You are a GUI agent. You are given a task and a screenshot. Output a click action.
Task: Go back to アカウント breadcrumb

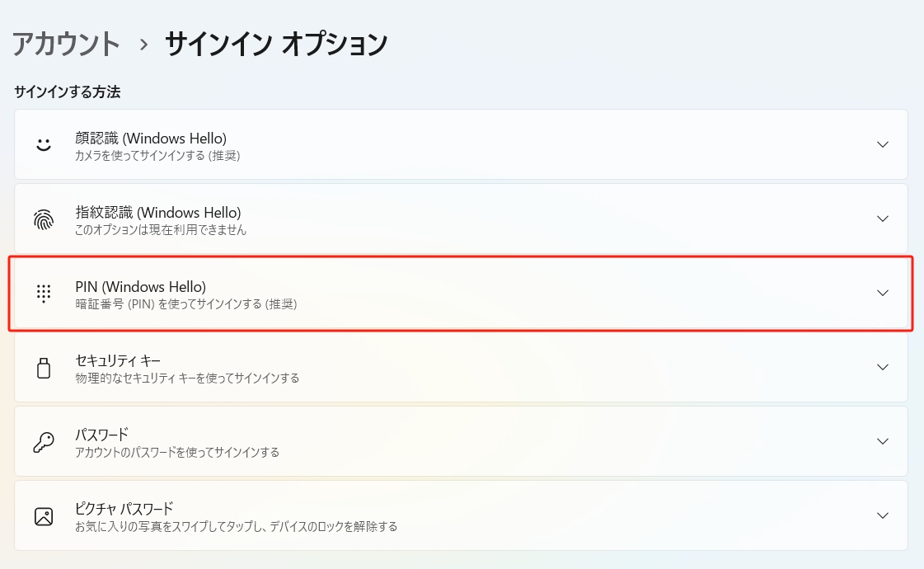point(66,44)
